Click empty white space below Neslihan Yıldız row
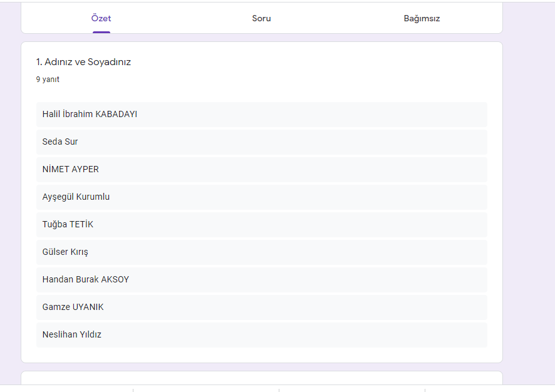Image resolution: width=555 pixels, height=392 pixels. coord(261,354)
